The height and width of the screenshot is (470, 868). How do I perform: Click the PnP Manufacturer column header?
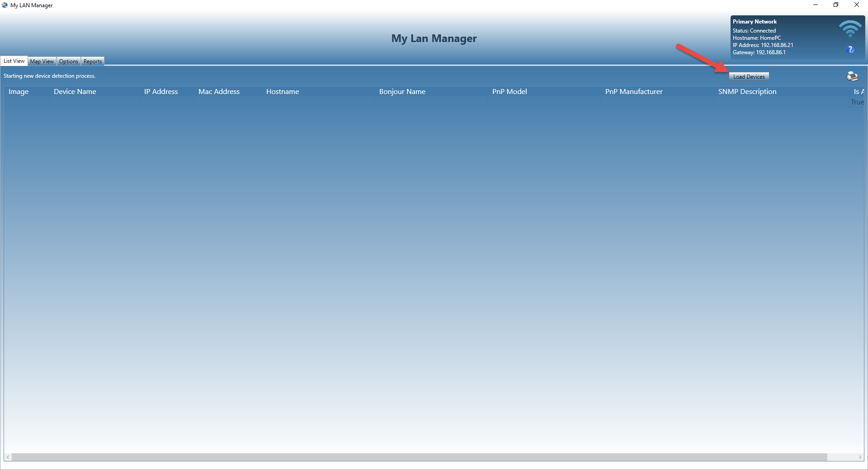coord(634,92)
